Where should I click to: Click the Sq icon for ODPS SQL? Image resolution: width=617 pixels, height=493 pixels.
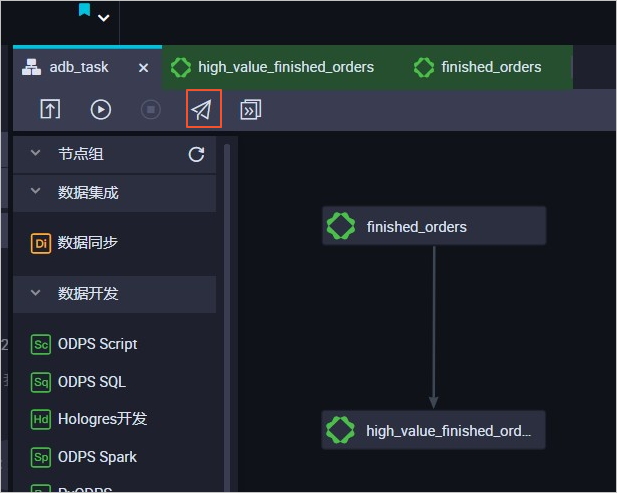[41, 382]
